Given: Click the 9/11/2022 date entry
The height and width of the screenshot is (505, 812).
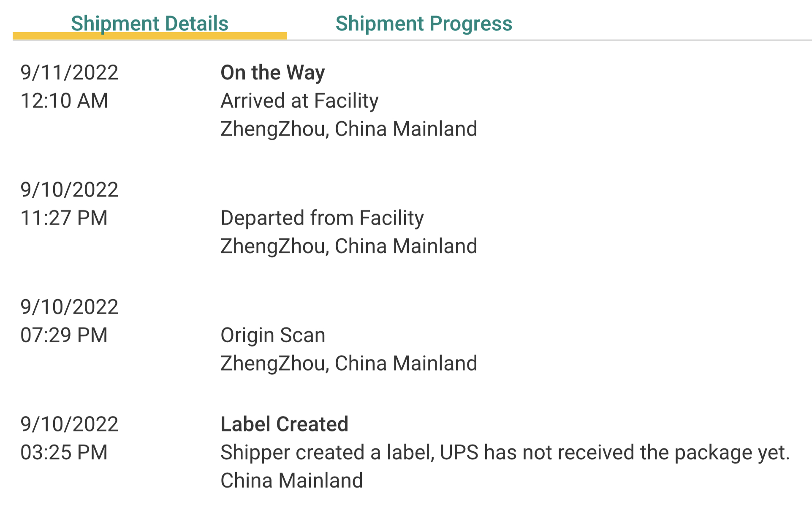Looking at the screenshot, I should pos(69,72).
